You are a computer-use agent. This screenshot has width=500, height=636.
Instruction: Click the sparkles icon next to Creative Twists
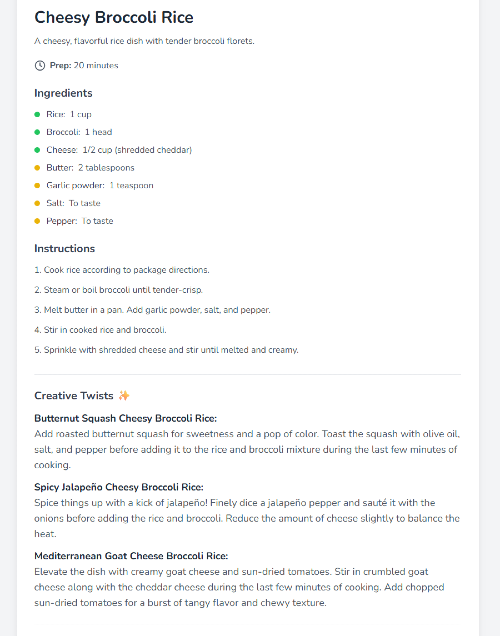click(x=124, y=395)
